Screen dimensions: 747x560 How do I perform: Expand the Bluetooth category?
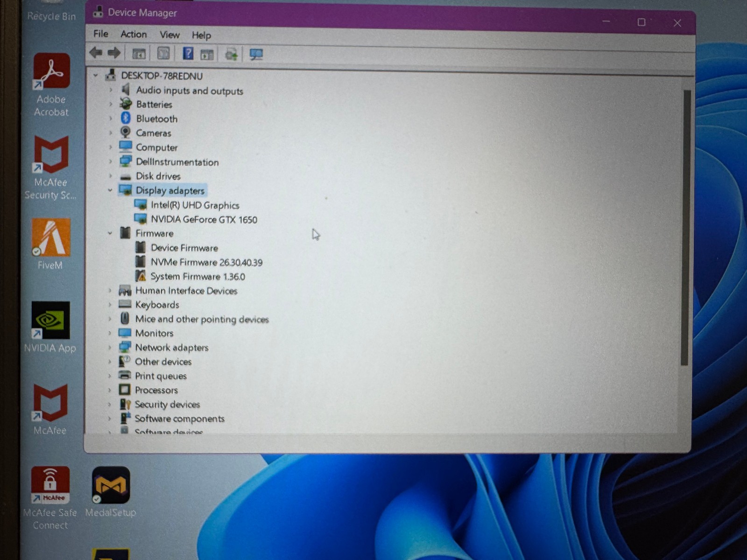pyautogui.click(x=111, y=119)
